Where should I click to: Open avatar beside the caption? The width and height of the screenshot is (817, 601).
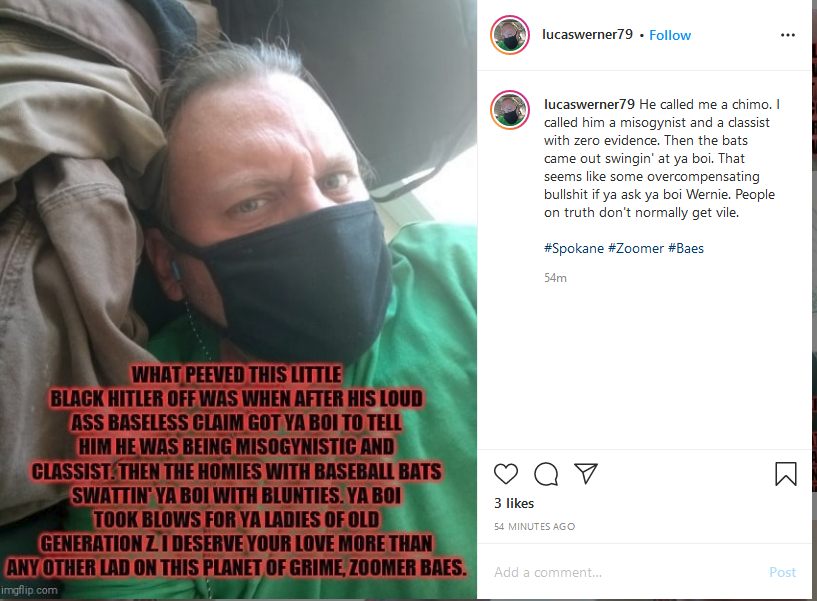510,110
